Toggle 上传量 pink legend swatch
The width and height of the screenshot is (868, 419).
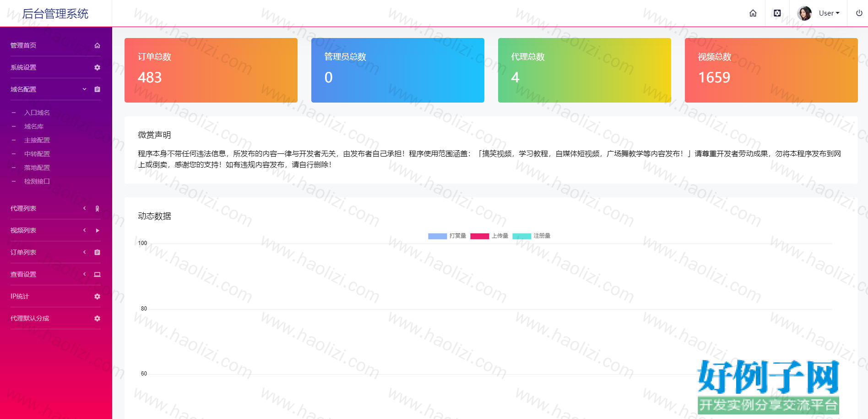tap(480, 236)
